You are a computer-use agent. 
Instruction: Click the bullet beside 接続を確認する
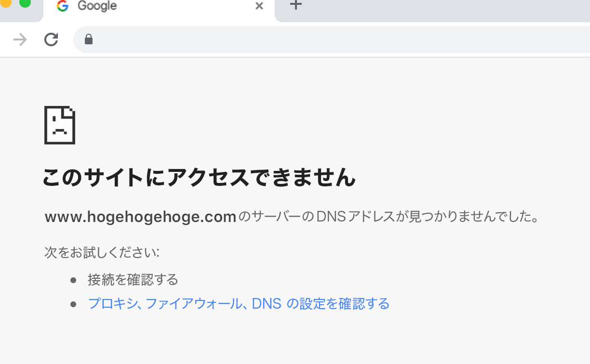click(x=73, y=280)
